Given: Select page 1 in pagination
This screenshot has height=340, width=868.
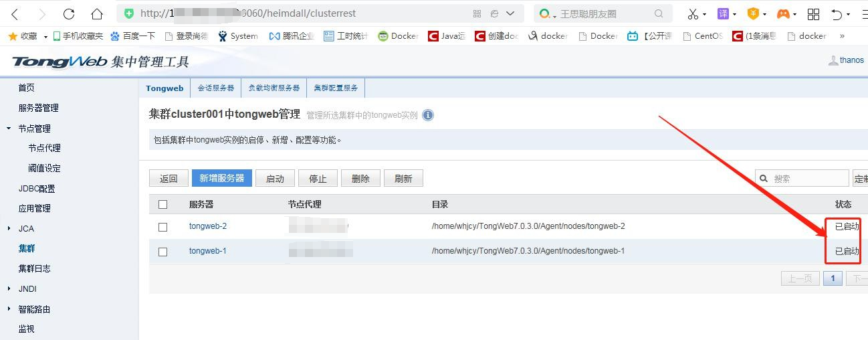Looking at the screenshot, I should pyautogui.click(x=833, y=278).
